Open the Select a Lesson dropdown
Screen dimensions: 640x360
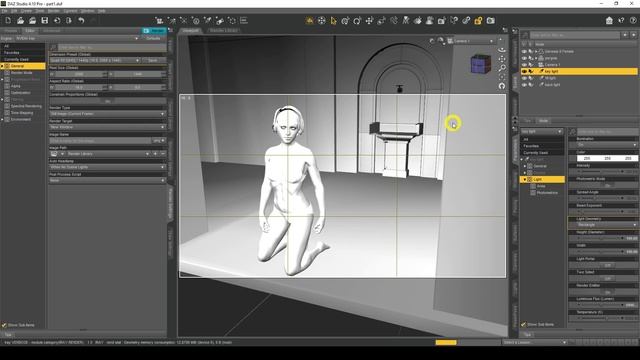(x=535, y=342)
